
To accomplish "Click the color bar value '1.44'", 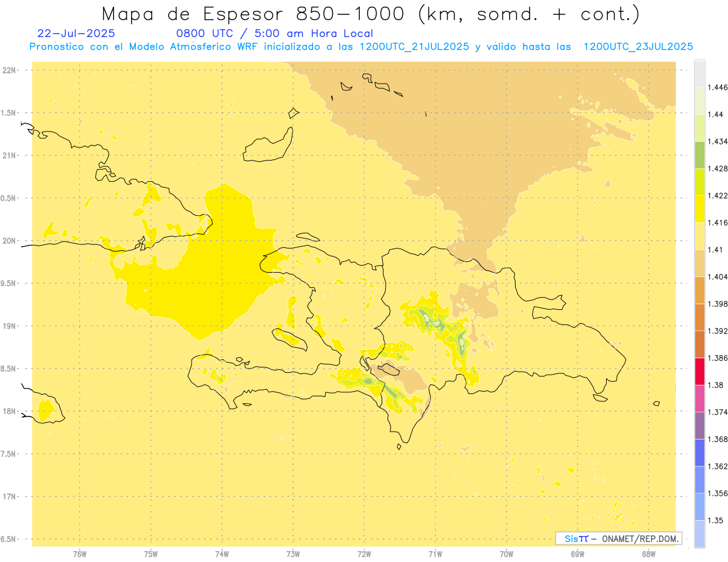I will [716, 114].
